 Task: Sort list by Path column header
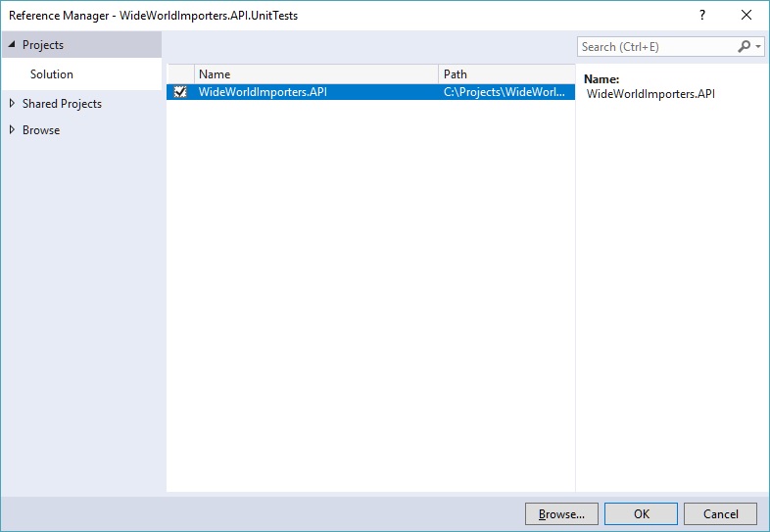click(505, 74)
